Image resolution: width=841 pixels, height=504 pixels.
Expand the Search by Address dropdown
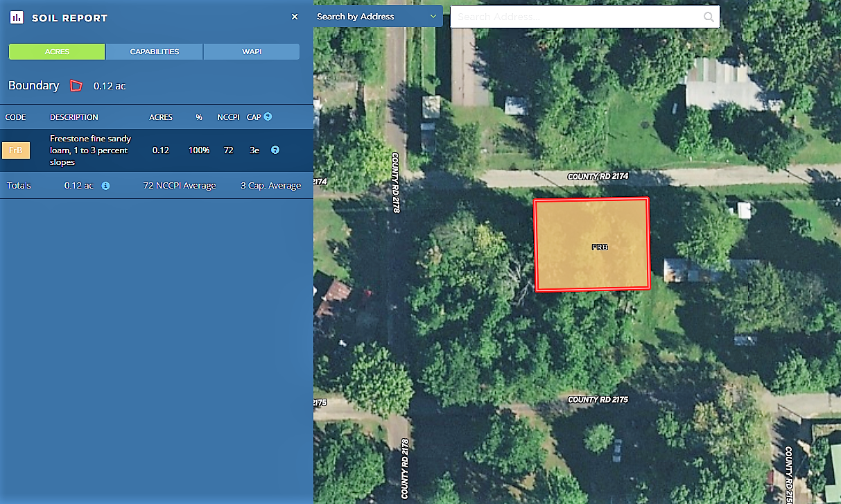tap(377, 17)
